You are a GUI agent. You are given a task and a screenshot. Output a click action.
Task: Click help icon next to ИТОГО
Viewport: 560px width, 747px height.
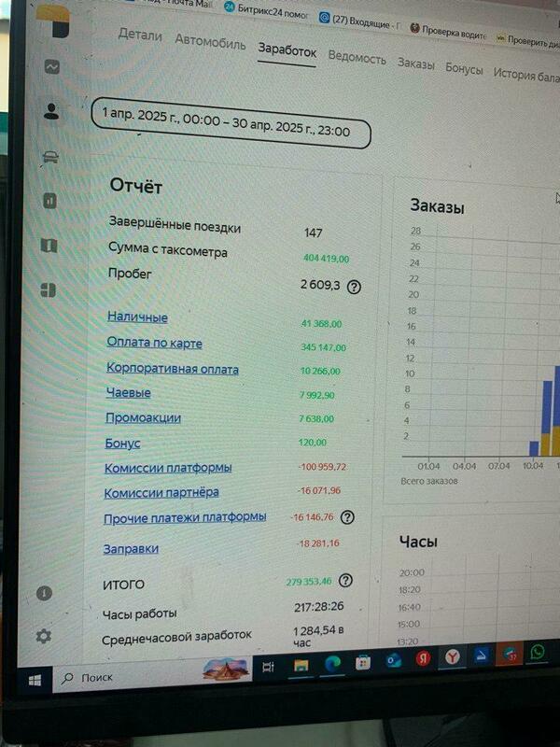(345, 581)
